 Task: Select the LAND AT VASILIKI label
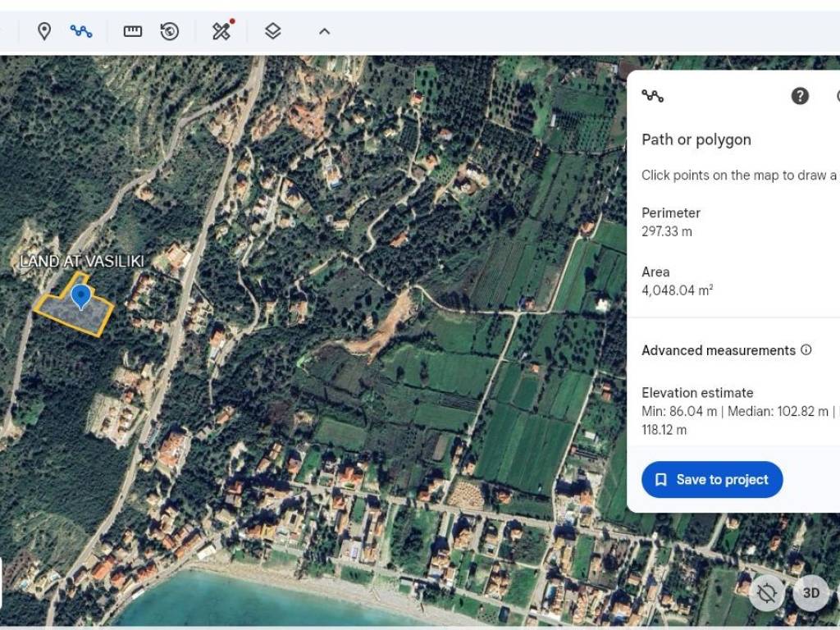(x=81, y=262)
